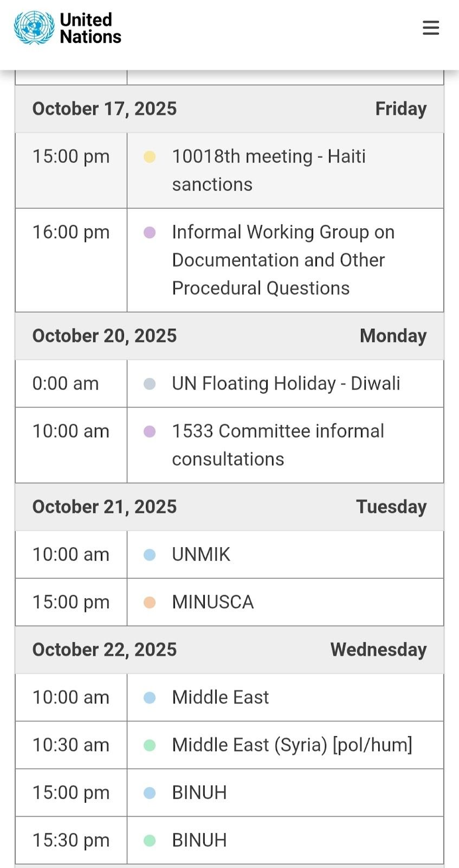Open the 10018th meeting Haiti sanctions entry
Viewport: 459px width, 868px height.
click(269, 170)
